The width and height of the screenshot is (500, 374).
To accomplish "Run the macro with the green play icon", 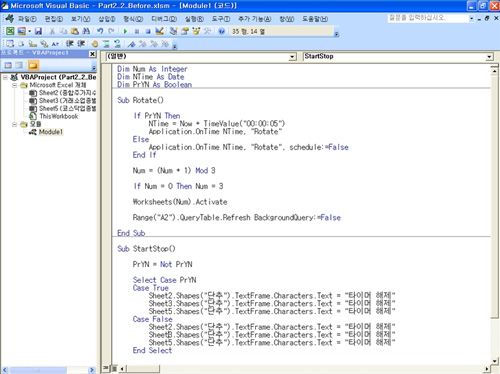I will [x=125, y=31].
